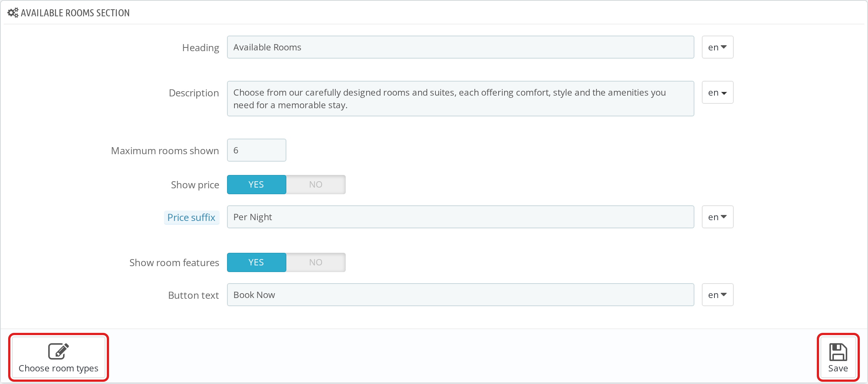Click the gears icon beside Available Rooms Section
The image size is (868, 384).
(13, 13)
